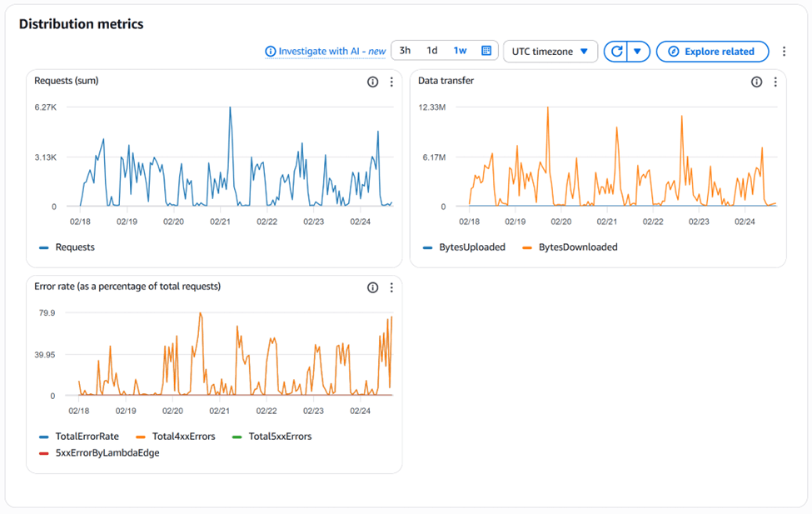Toggle BytesUploaded series in legend
The width and height of the screenshot is (812, 514).
click(x=471, y=247)
